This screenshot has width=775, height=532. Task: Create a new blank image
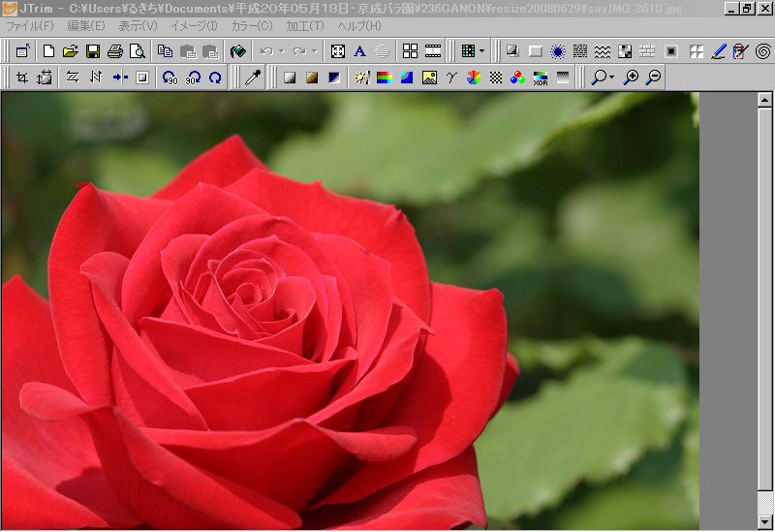pos(48,51)
